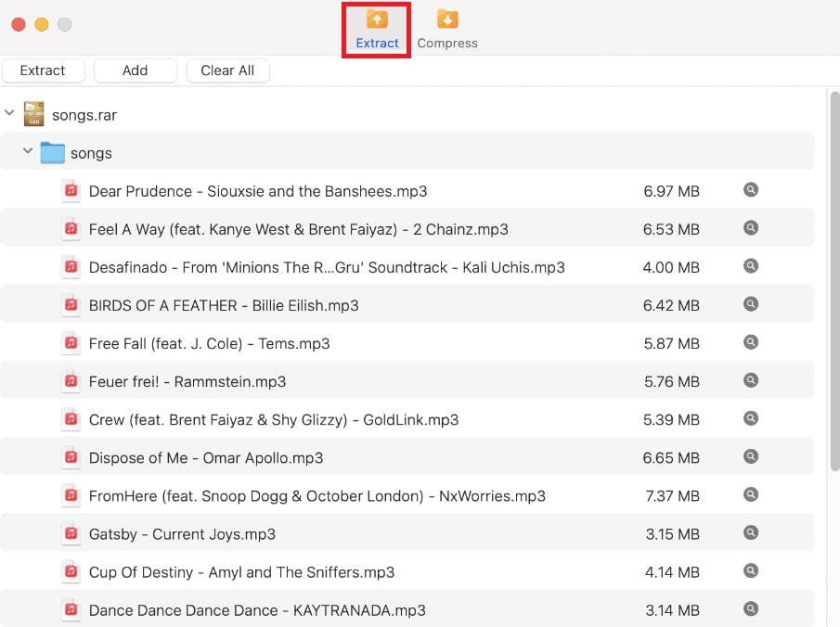Preview Crew with its magnifier icon
The height and width of the screenshot is (627, 840).
tap(751, 418)
